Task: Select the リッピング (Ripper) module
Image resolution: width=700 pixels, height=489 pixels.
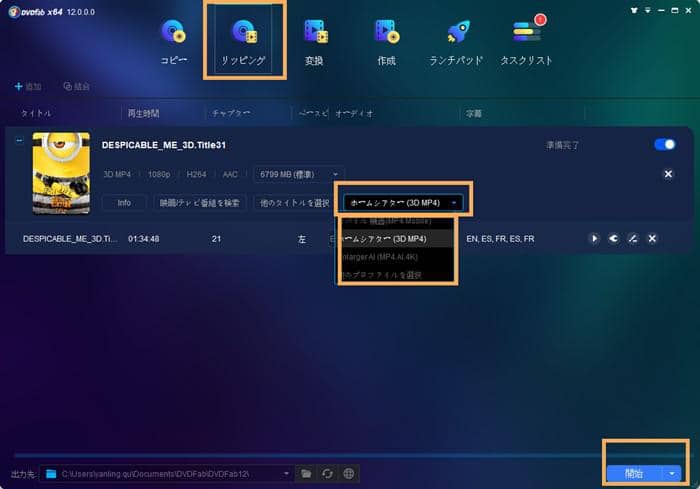Action: click(244, 43)
